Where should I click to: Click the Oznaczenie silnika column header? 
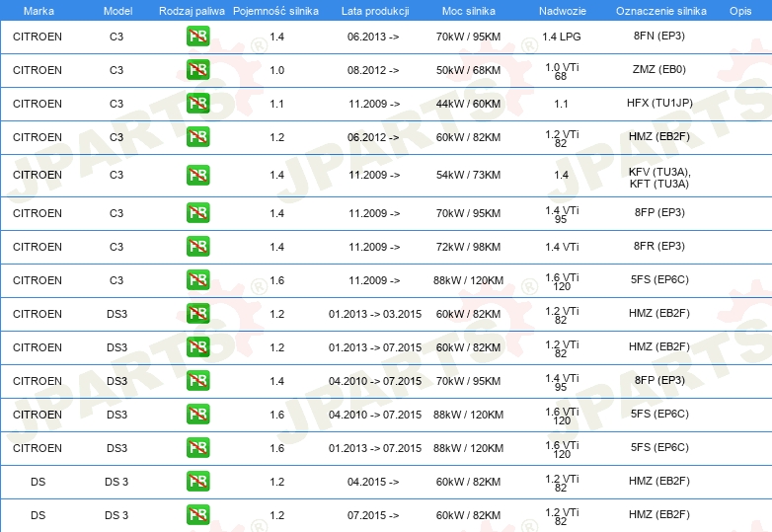[660, 11]
